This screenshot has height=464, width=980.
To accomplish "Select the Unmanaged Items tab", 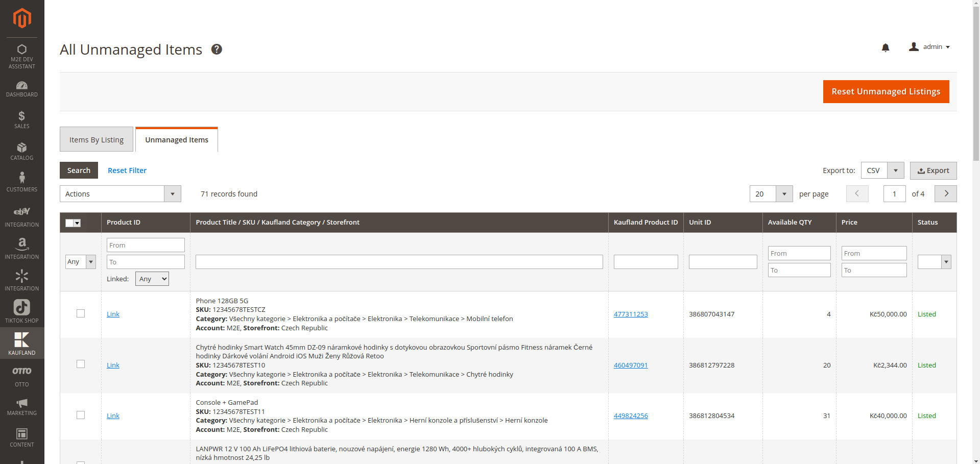I will [x=177, y=140].
